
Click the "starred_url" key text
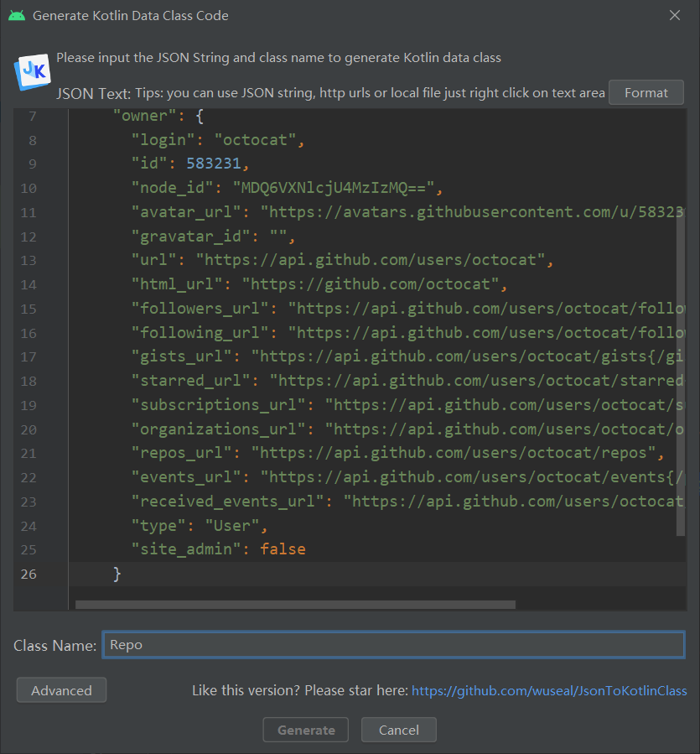191,381
